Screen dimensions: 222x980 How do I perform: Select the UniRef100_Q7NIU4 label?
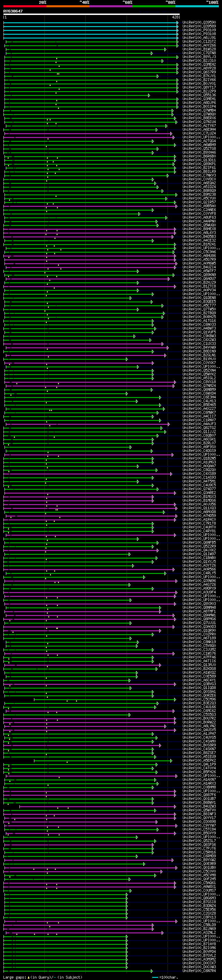199,122
